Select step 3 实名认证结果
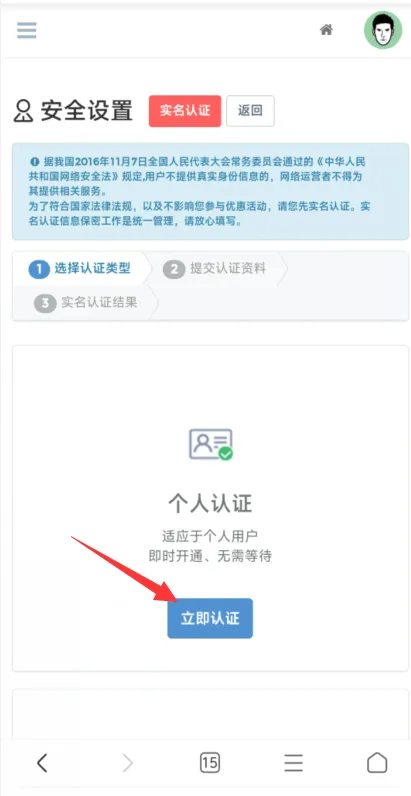 [x=86, y=303]
